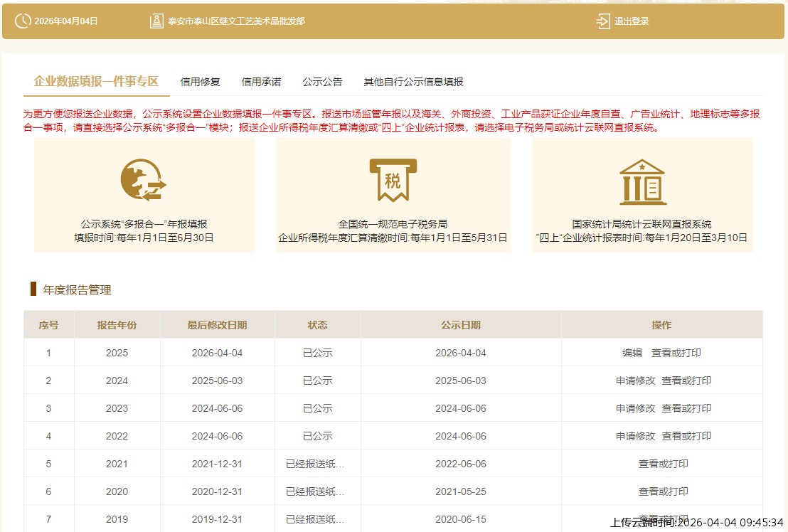Open the 公示系统多报合一 annual report icon
Viewport: 788px width, 532px height.
click(x=142, y=180)
